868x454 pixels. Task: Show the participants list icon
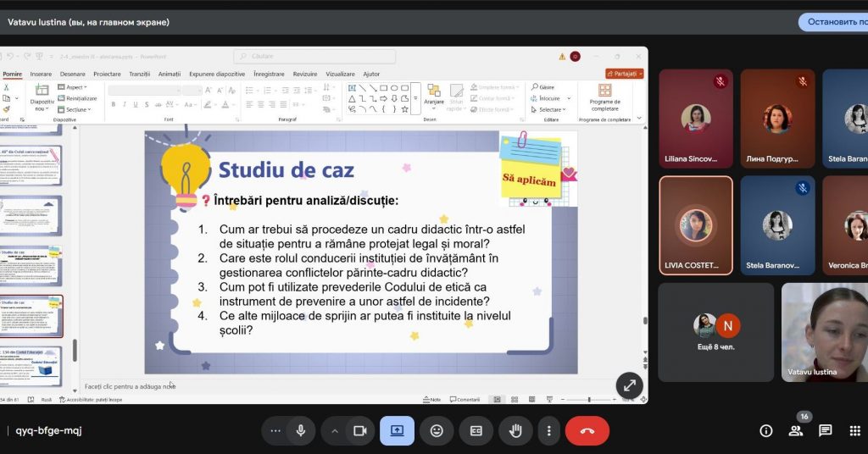point(796,430)
